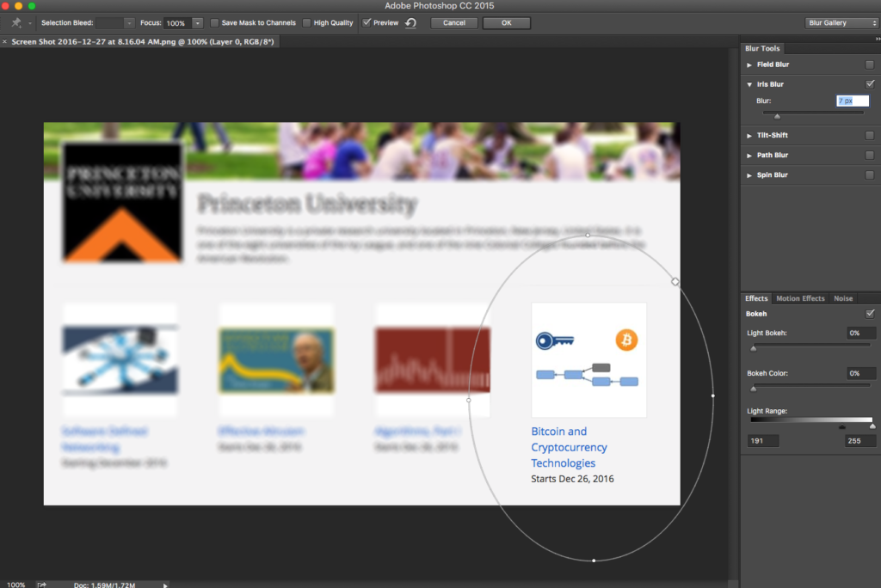
Task: Click the Light Range 191 value field
Action: coord(763,441)
